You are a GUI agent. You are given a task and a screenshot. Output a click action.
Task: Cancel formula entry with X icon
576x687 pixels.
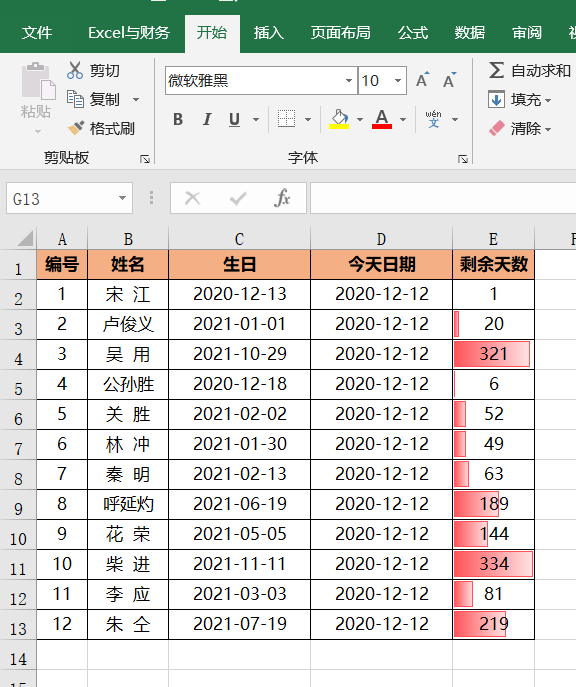(192, 198)
